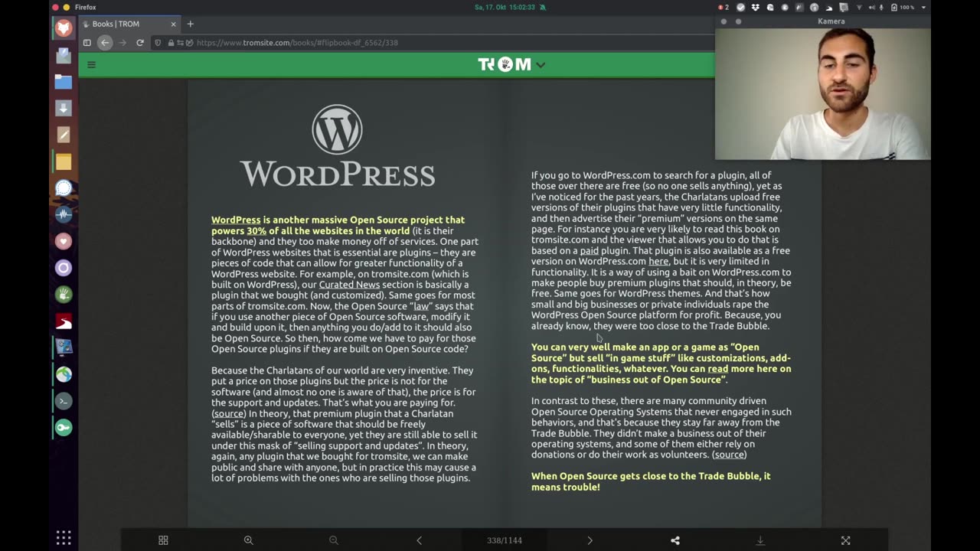Follow the Open Source "law" link
Viewport: 980px width, 551px height.
421,306
